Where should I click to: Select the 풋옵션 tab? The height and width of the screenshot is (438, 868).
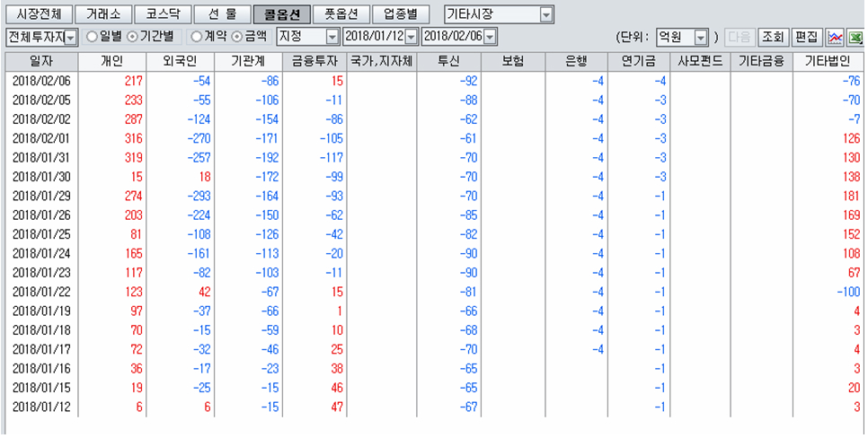coord(341,15)
